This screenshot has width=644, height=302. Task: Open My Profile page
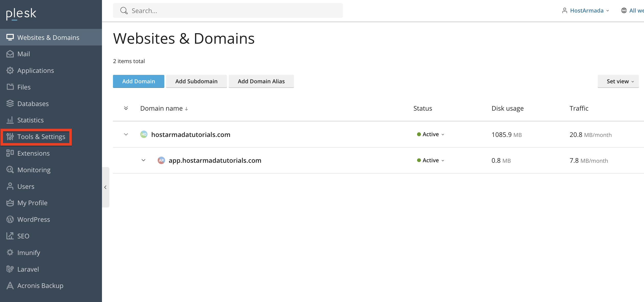[51, 203]
